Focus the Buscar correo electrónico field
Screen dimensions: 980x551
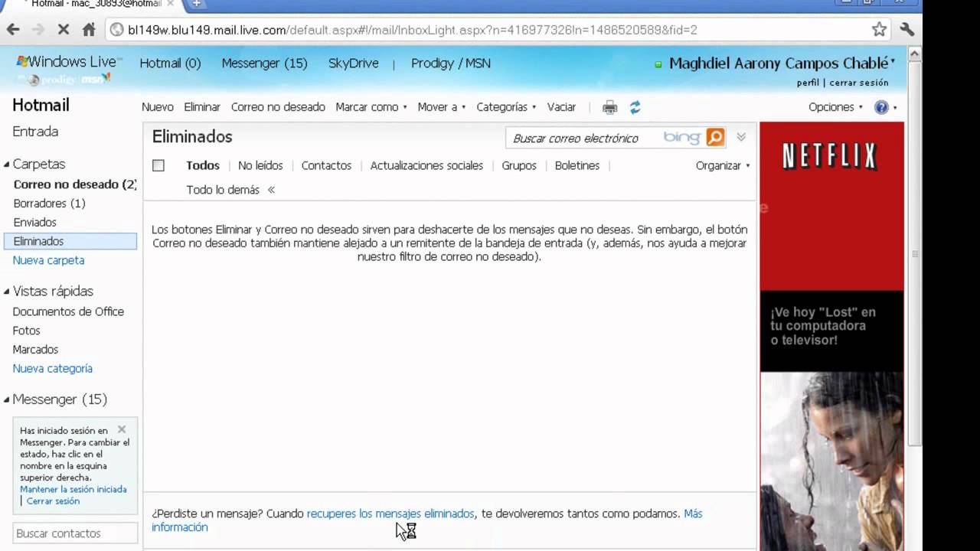coord(582,139)
